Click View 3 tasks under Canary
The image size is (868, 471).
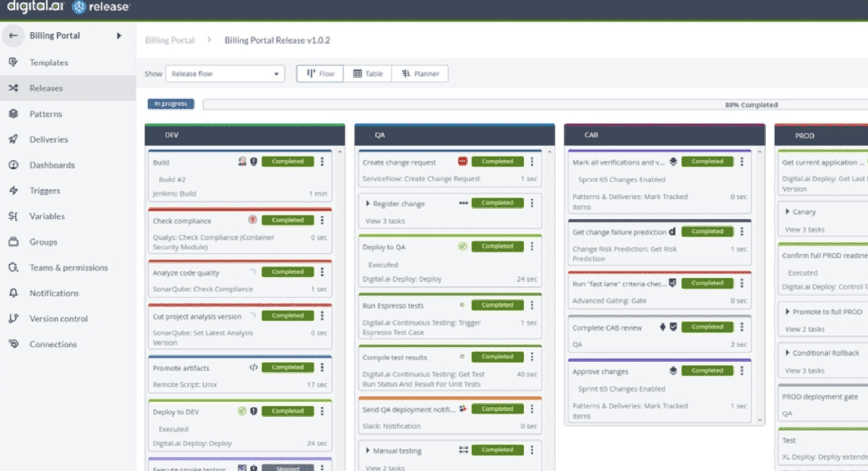coord(805,229)
